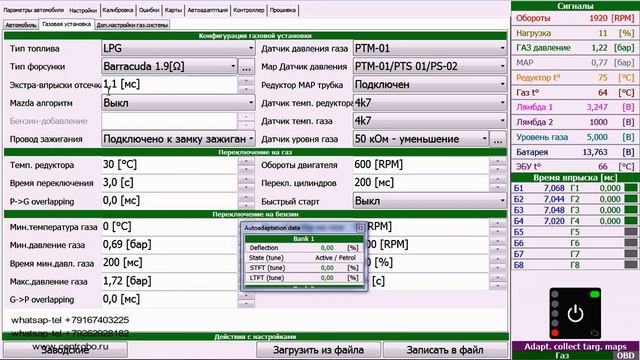Expand Датчик темп. редуктора 4k7 dropdown

[430, 102]
